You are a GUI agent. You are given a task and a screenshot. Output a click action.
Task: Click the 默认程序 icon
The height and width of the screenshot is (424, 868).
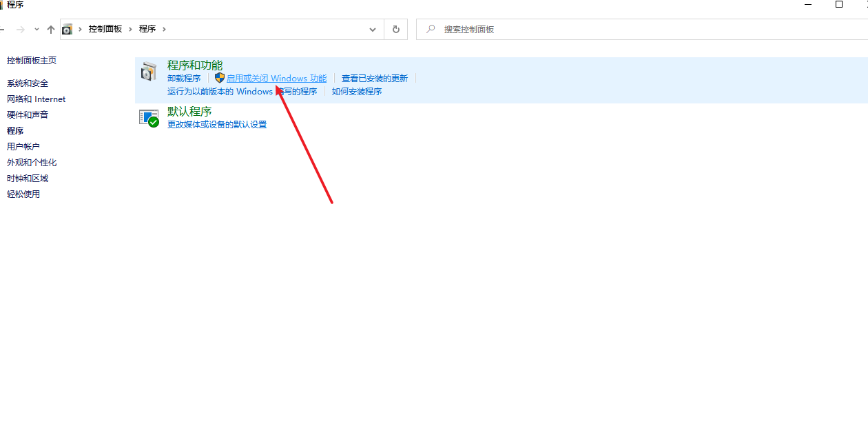pyautogui.click(x=149, y=118)
